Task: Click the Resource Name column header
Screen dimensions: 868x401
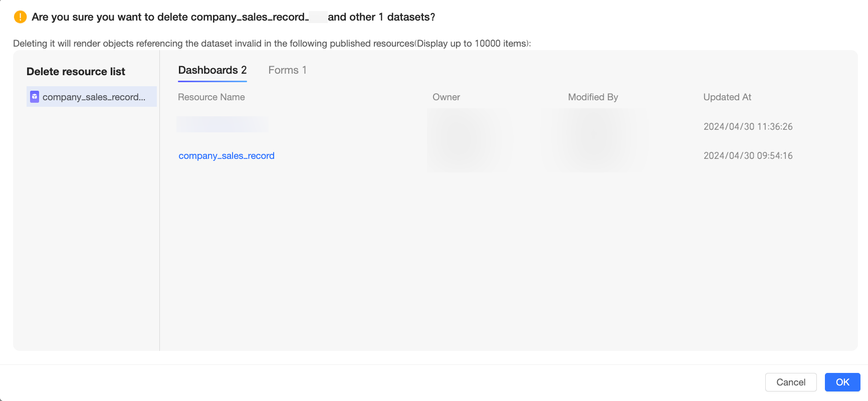Action: pos(211,97)
